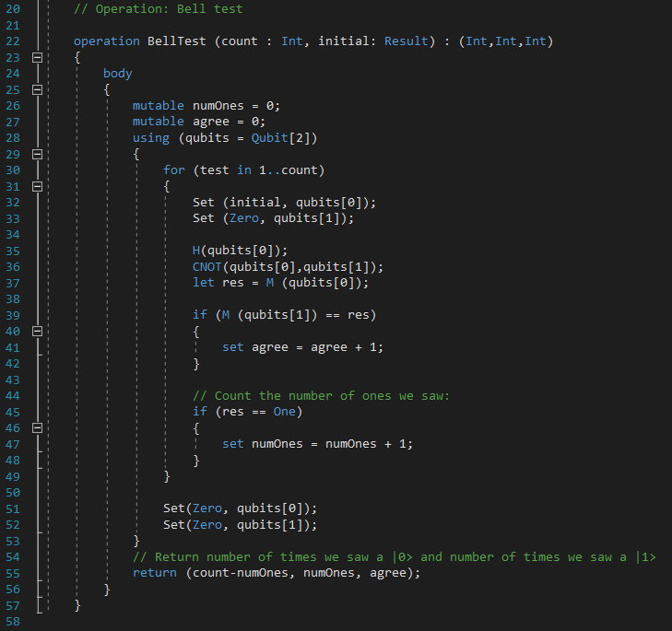Click 'Set(Zero, qubits[1]);' on line 52
This screenshot has height=631, width=672.
(x=240, y=525)
